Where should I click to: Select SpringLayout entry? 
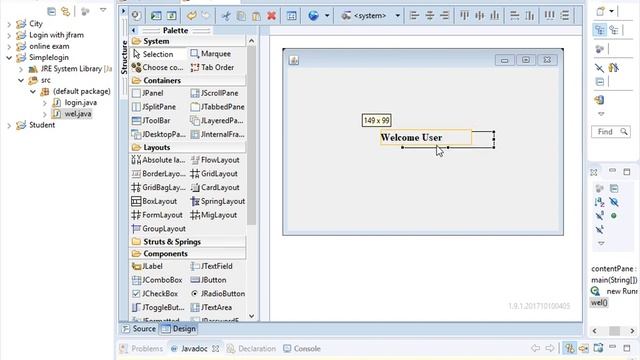(218, 201)
